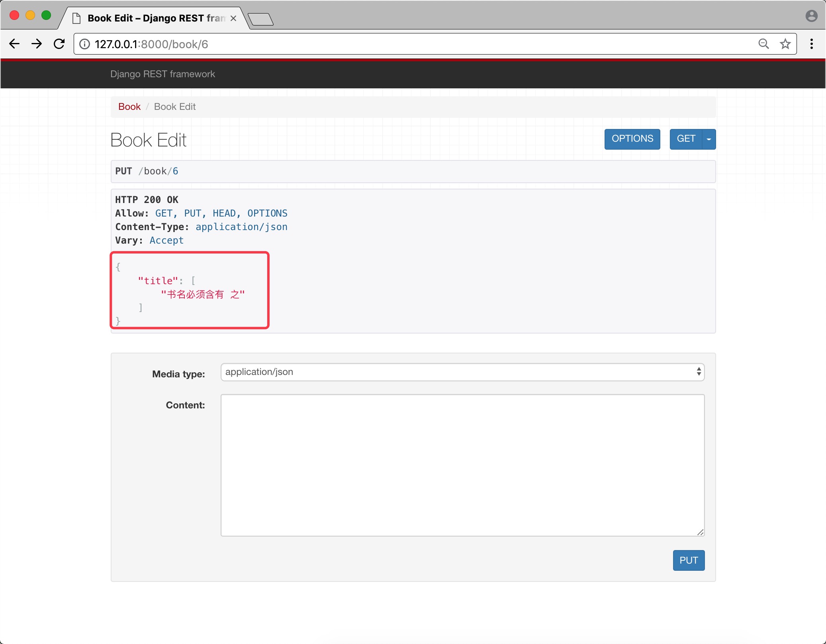Click the application/json Content-Type value
The image size is (826, 644).
pyautogui.click(x=241, y=227)
